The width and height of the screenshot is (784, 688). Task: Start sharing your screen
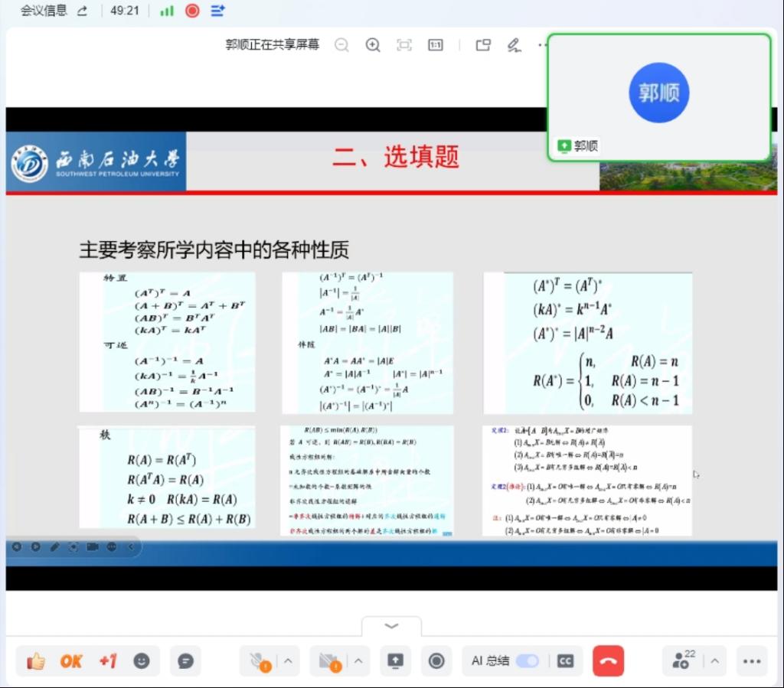(396, 661)
